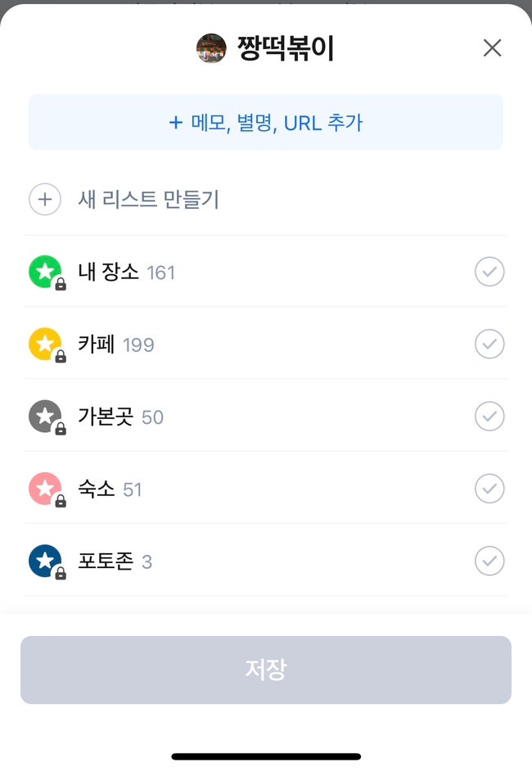Click the plus circle icon for new list
The image size is (532, 771).
click(x=45, y=200)
